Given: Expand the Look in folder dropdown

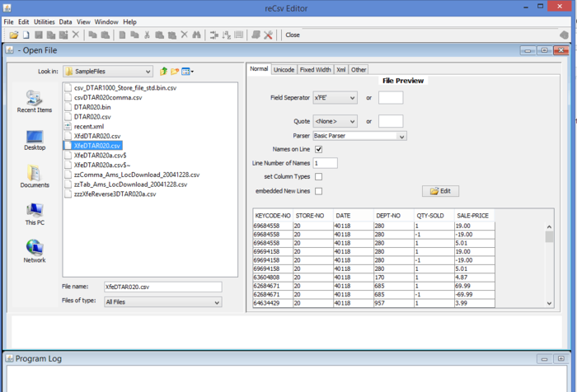Looking at the screenshot, I should [x=148, y=72].
